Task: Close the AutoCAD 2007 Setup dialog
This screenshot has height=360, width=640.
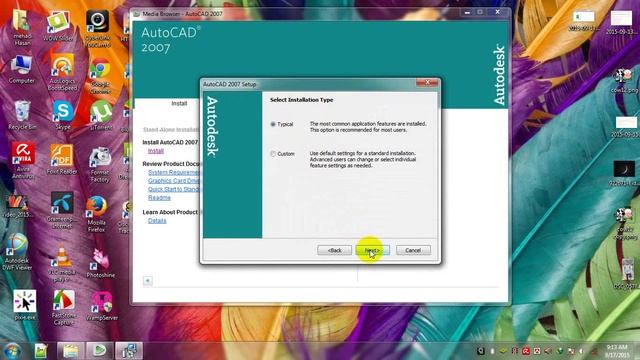Action: pyautogui.click(x=427, y=82)
